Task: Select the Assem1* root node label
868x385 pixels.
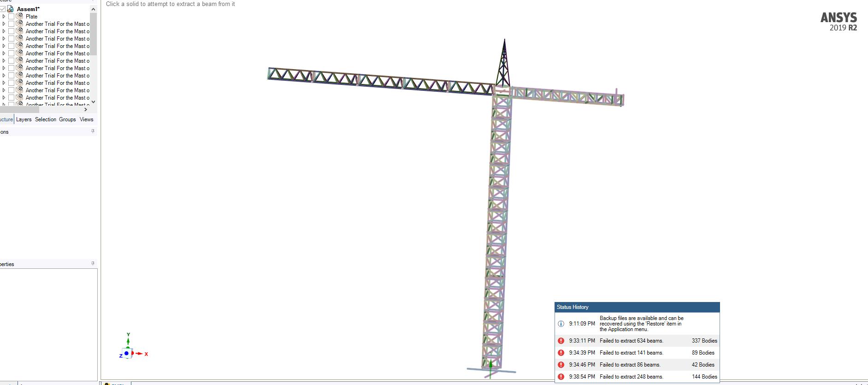Action: 29,9
